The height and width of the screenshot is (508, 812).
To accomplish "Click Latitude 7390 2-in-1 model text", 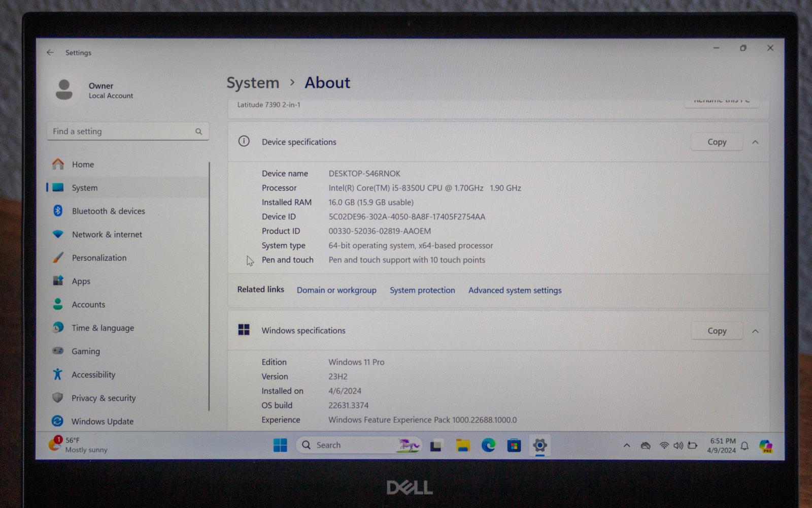I will (x=269, y=105).
